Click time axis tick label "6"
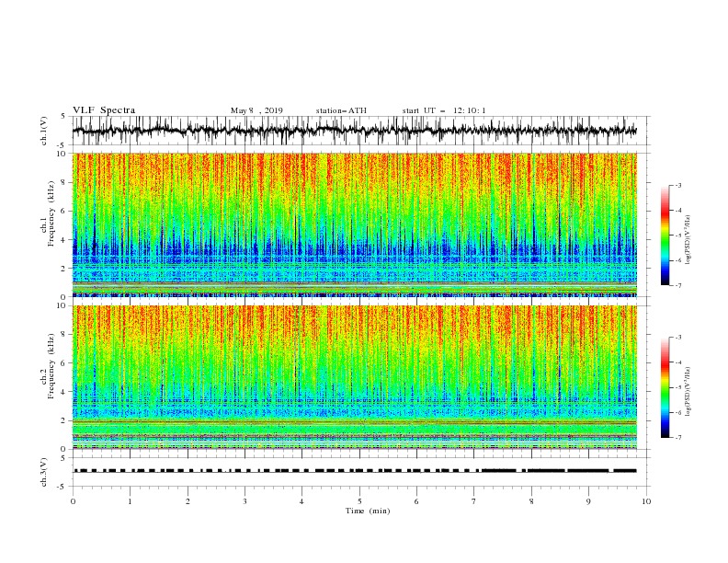The image size is (728, 563). pyautogui.click(x=416, y=501)
